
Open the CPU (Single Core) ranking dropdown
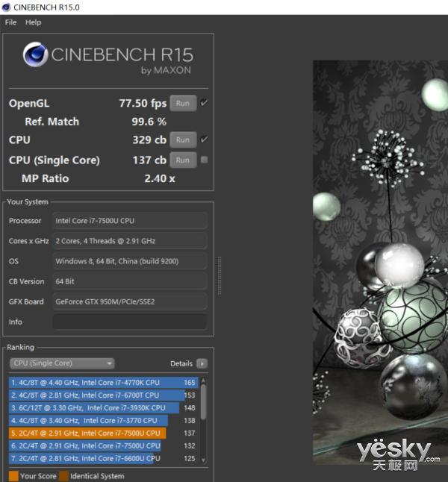pyautogui.click(x=62, y=363)
